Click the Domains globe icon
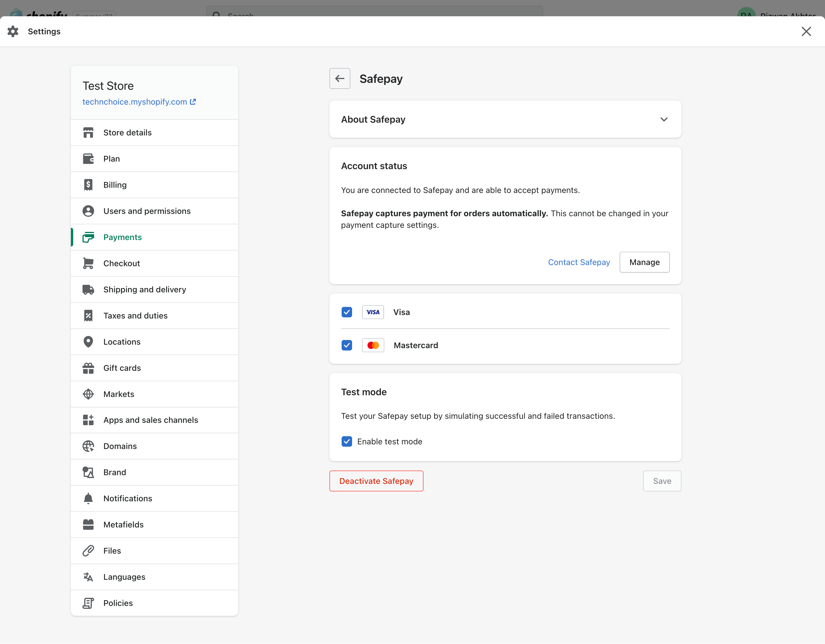The width and height of the screenshot is (825, 644). [88, 446]
